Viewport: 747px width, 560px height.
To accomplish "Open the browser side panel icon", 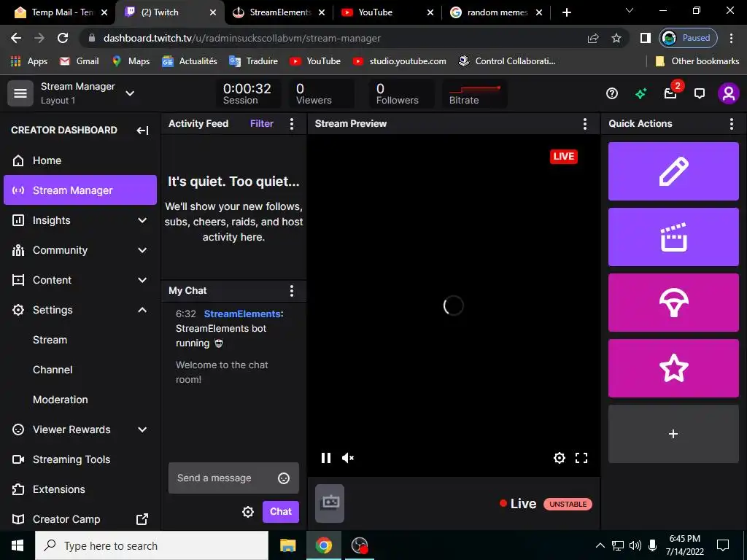I will click(645, 38).
